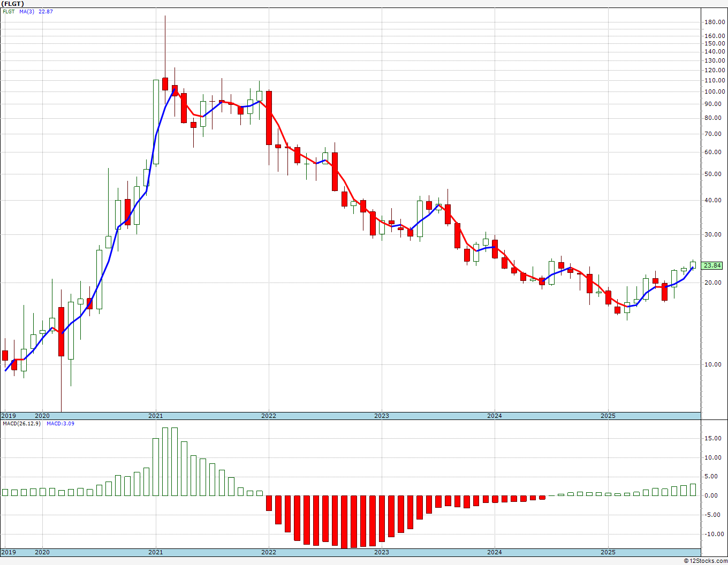728x565 pixels.
Task: Select 2022 on the price chart timeline
Action: (x=268, y=416)
